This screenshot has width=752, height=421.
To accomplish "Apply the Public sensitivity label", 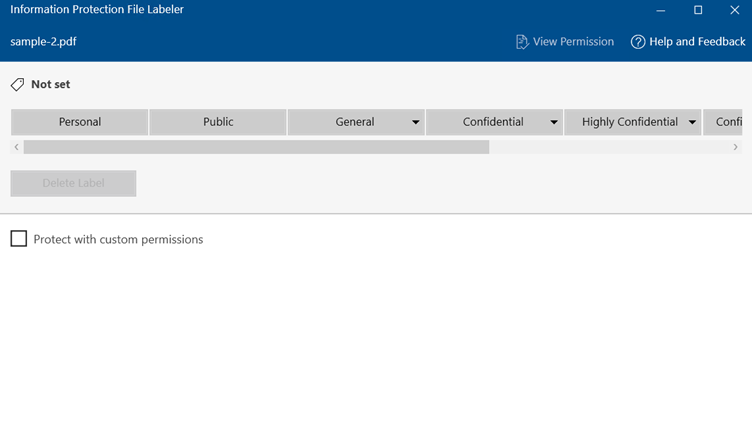I will coord(218,122).
